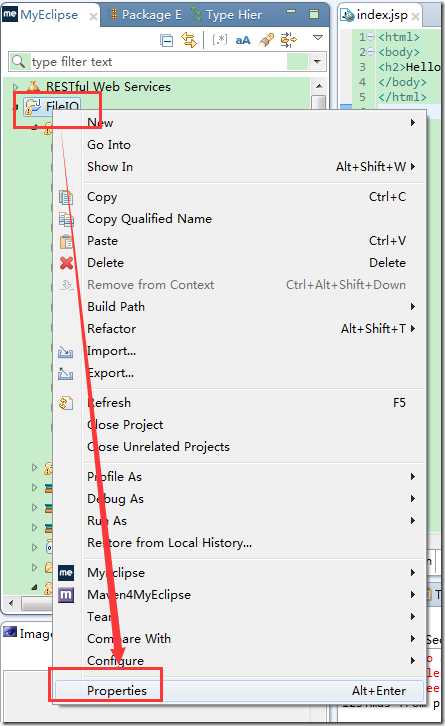Toggle the aA case-sensitive filter icon
This screenshot has width=445, height=726.
pos(243,40)
